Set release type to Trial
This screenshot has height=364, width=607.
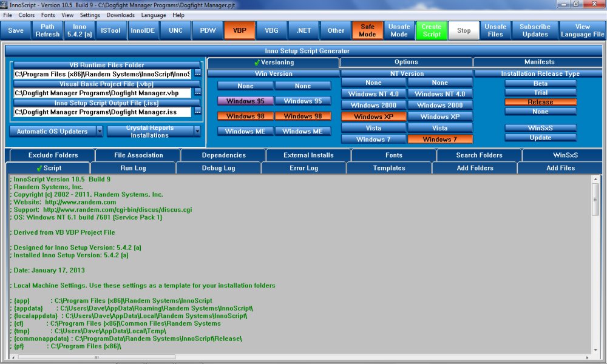[x=540, y=93]
